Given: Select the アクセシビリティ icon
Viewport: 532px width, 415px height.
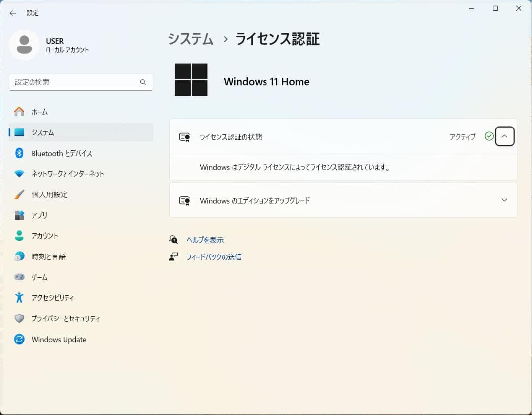Looking at the screenshot, I should 19,298.
